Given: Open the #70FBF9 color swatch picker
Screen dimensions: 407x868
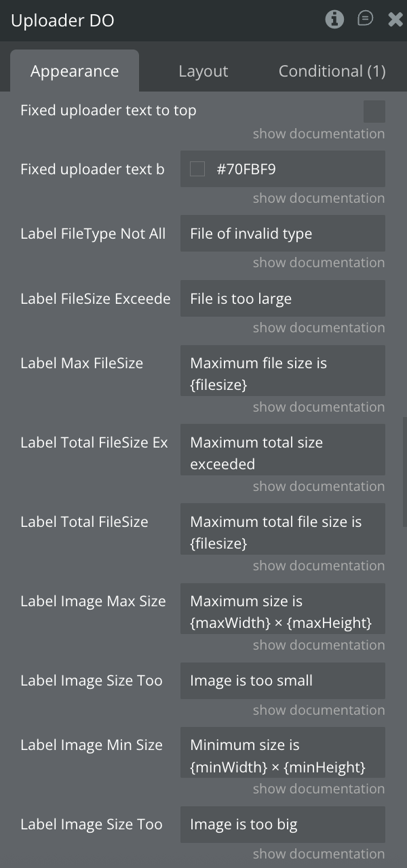Looking at the screenshot, I should pos(197,169).
